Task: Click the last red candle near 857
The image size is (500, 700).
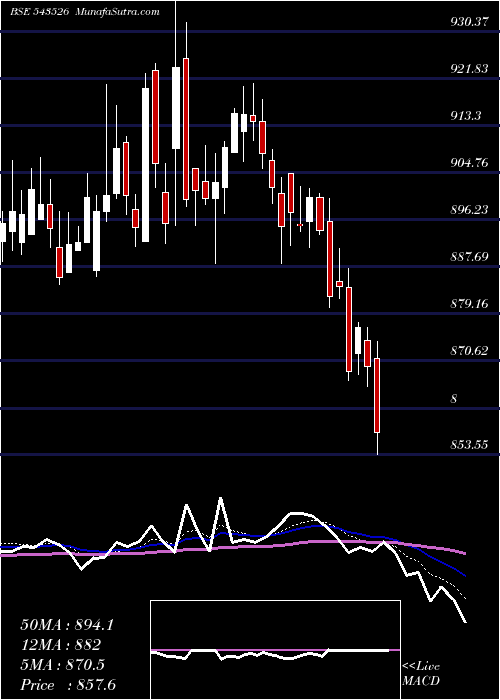Action: (377, 395)
